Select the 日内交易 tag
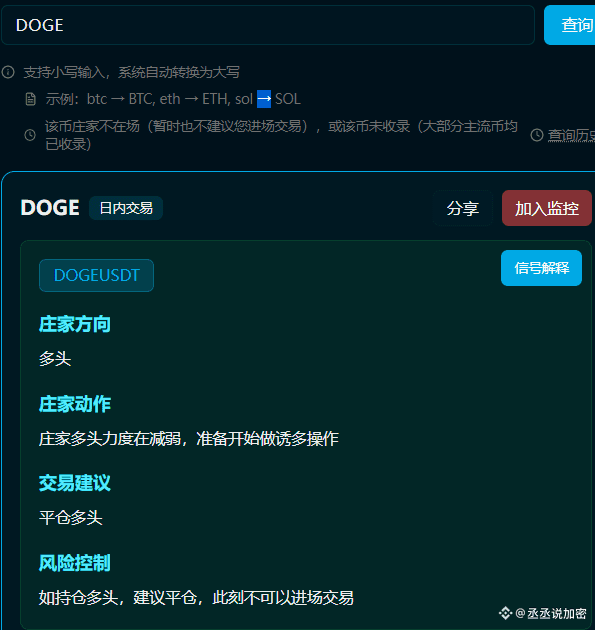 126,208
